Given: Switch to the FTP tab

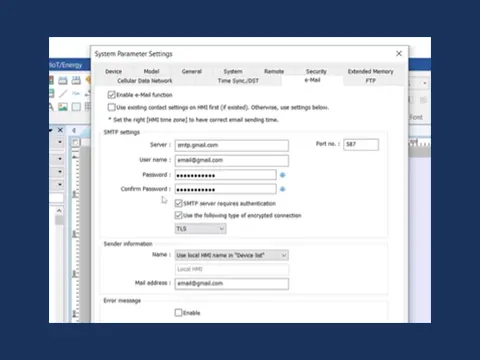Looking at the screenshot, I should pos(371,81).
